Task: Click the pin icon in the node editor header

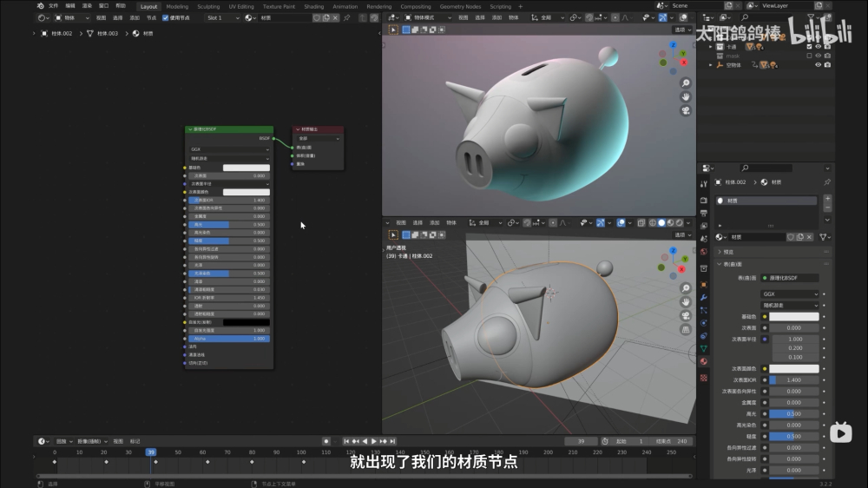Action: click(x=347, y=17)
